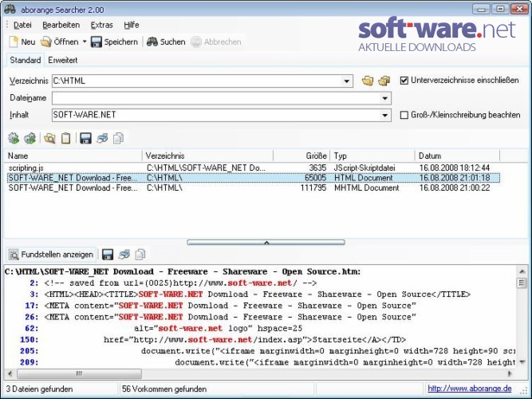Click the folder with magnifier icon
The width and height of the screenshot is (532, 399).
click(x=49, y=138)
